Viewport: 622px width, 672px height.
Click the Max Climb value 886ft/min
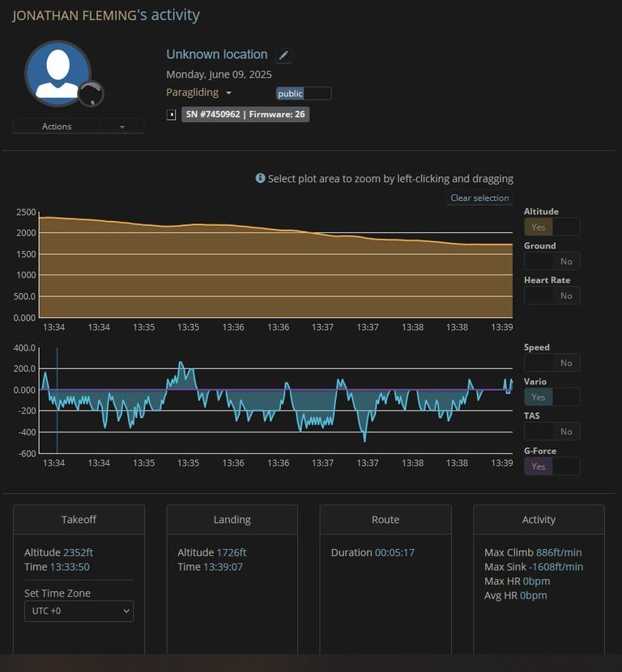[x=559, y=552]
